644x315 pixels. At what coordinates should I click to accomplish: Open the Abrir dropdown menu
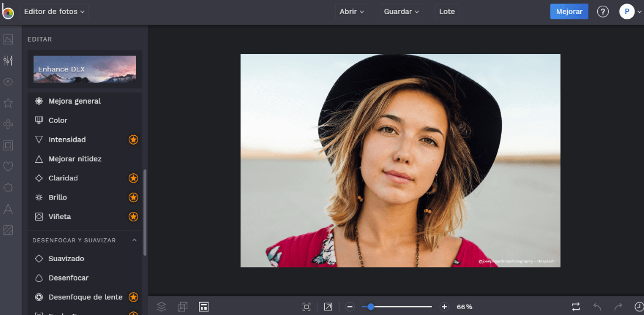pyautogui.click(x=352, y=12)
